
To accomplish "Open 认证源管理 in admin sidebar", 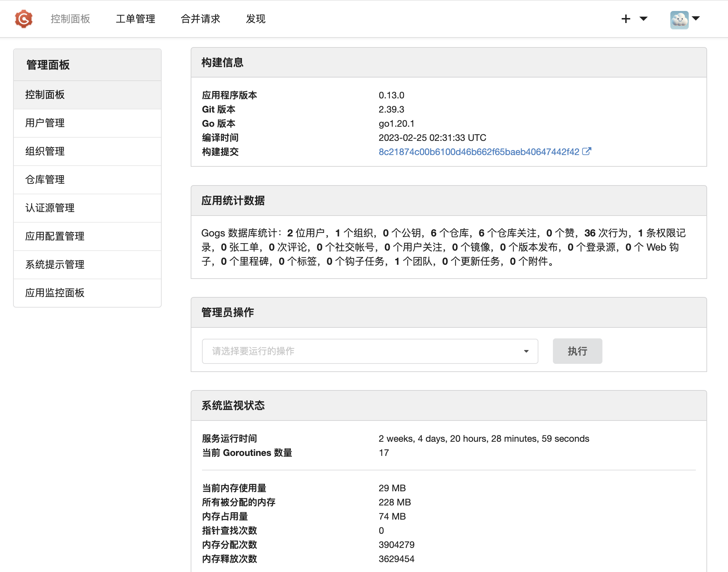I will pyautogui.click(x=50, y=208).
